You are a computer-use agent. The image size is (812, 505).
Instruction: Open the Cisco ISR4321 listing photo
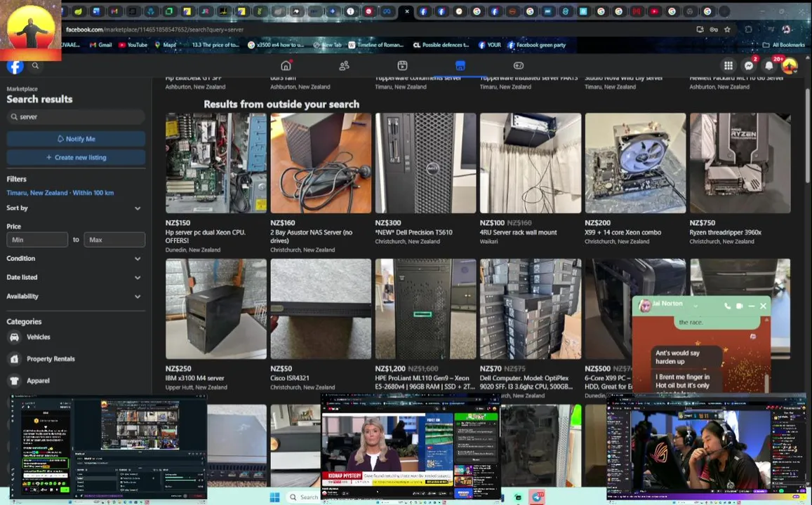(x=321, y=309)
